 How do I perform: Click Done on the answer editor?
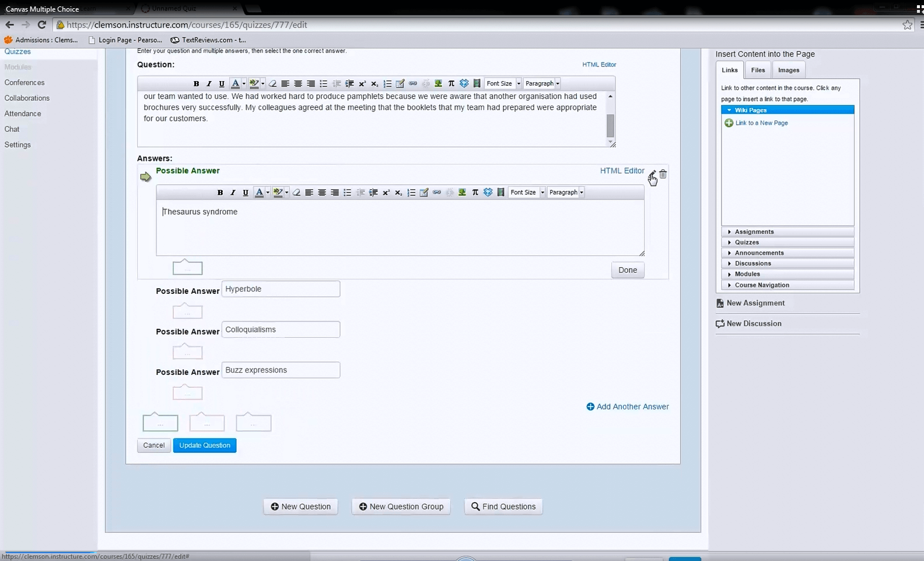click(628, 270)
